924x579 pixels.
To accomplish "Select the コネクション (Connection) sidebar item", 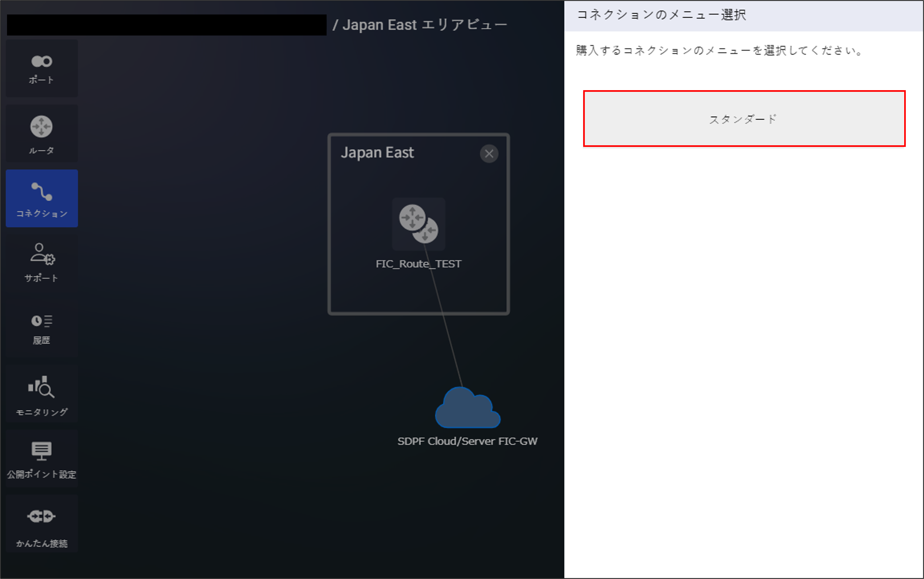I will pyautogui.click(x=42, y=198).
